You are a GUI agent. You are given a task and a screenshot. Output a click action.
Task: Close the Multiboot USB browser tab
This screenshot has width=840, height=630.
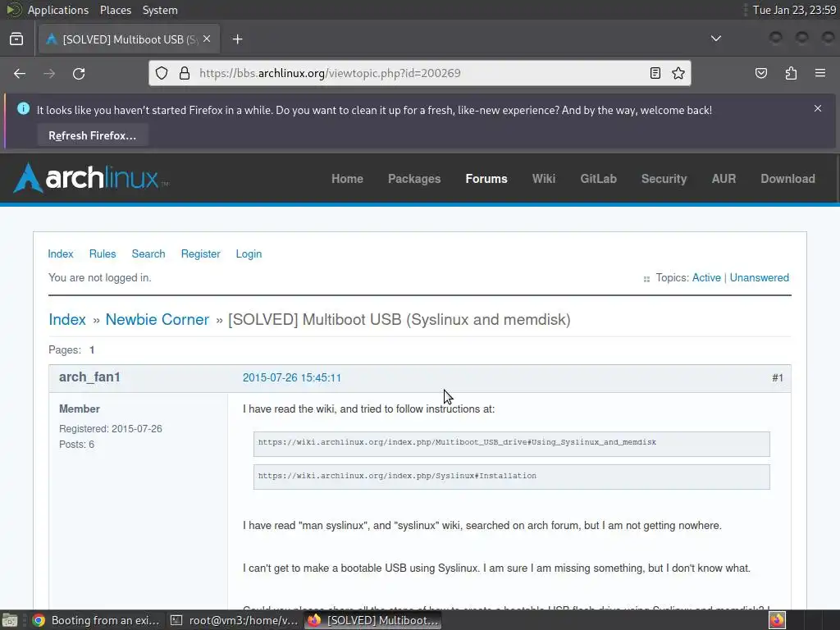207,39
